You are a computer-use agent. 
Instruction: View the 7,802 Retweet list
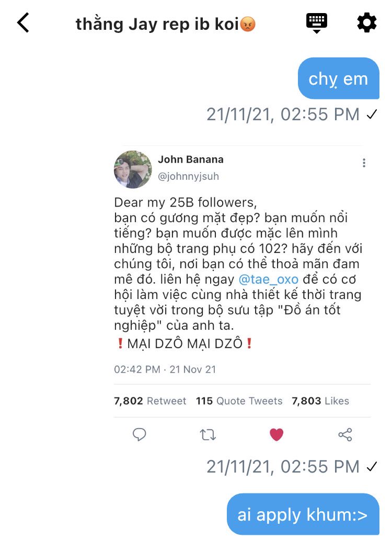[x=150, y=401]
